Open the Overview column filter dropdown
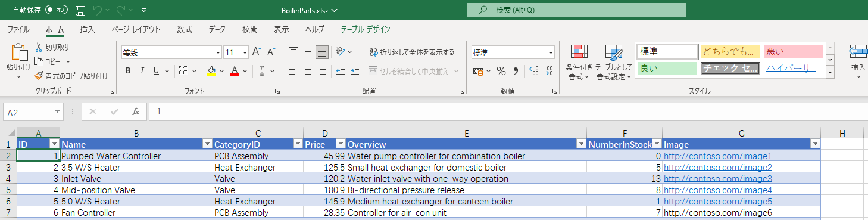The image size is (868, 220). point(581,144)
